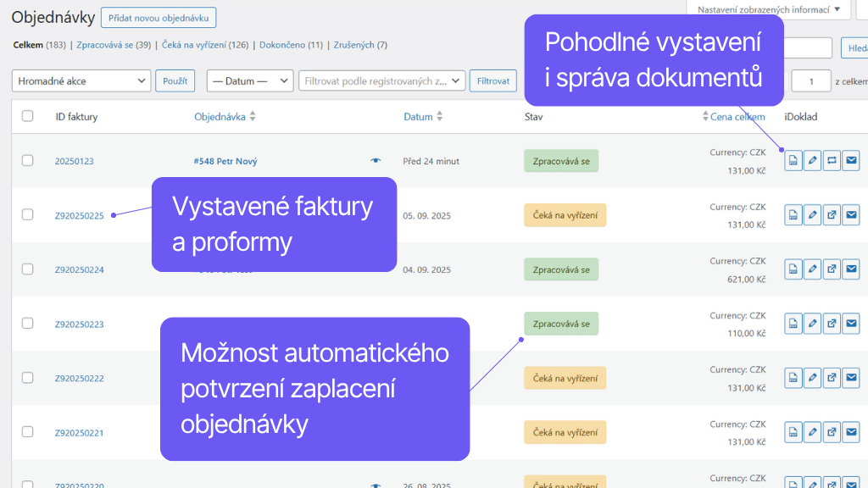The height and width of the screenshot is (488, 868).
Task: Preview order #548 Petr Nový eye icon
Action: [x=376, y=160]
